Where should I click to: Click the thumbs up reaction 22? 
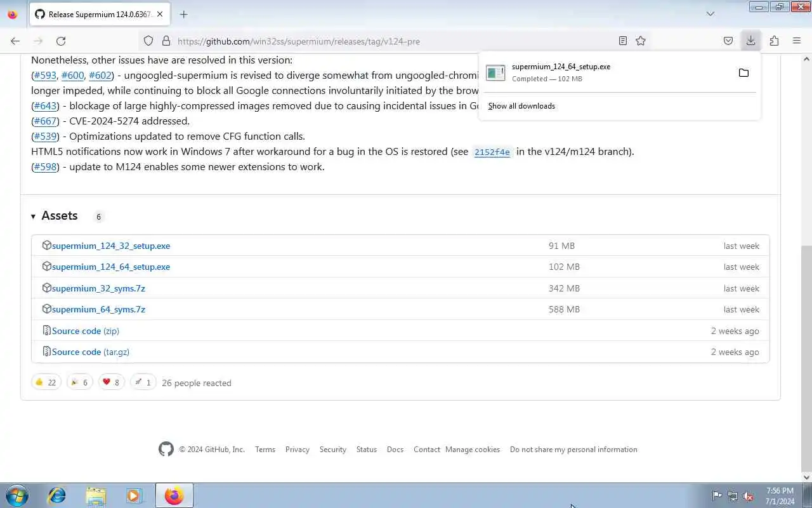46,382
